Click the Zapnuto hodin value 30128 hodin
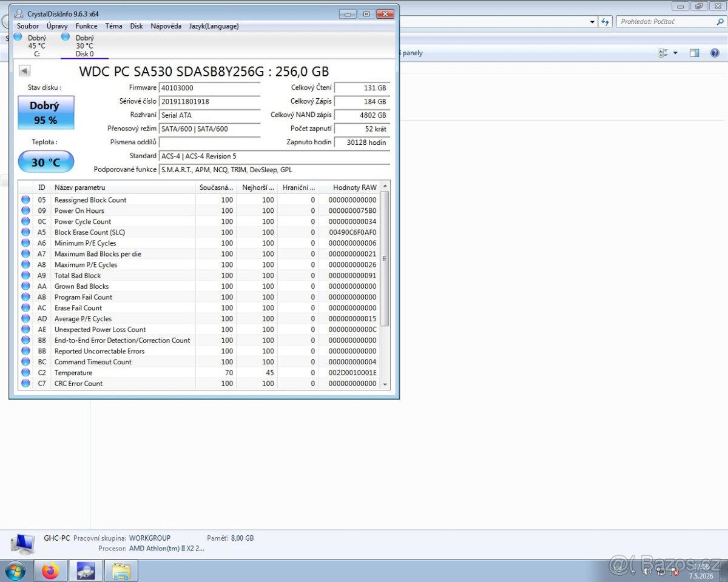 (x=362, y=142)
